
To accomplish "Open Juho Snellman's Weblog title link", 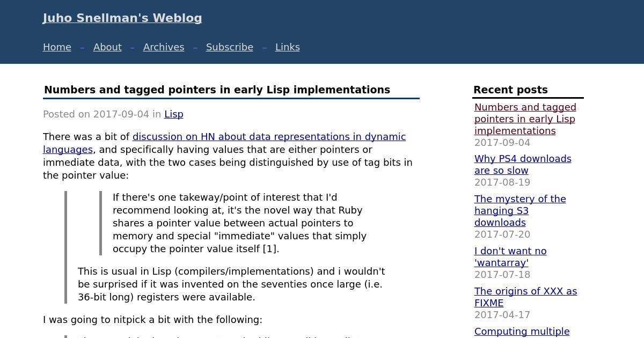I will [122, 18].
